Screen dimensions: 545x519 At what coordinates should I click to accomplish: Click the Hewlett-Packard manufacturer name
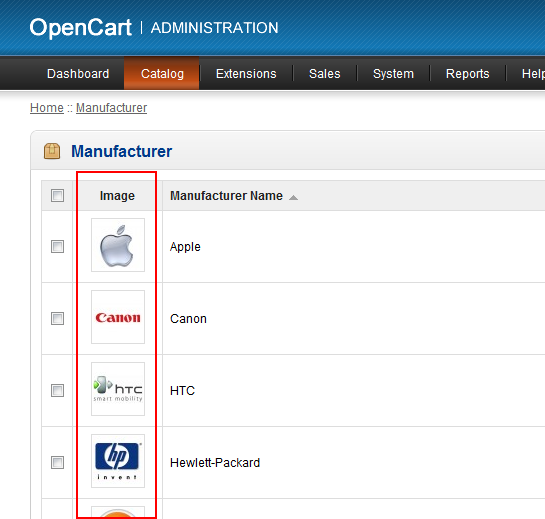215,463
